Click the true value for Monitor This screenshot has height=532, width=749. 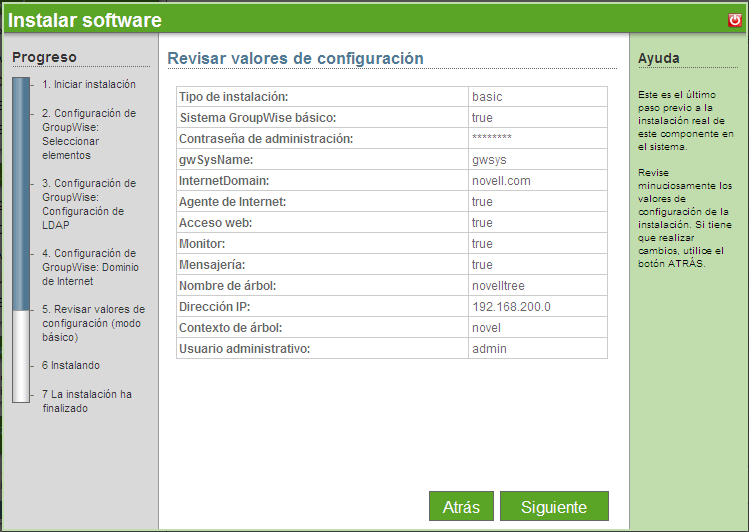[x=482, y=244]
